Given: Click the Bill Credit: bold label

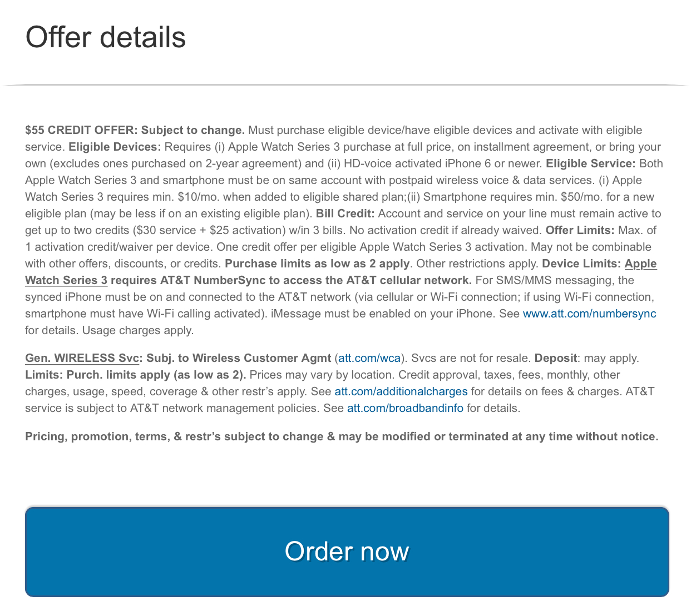Looking at the screenshot, I should [345, 213].
